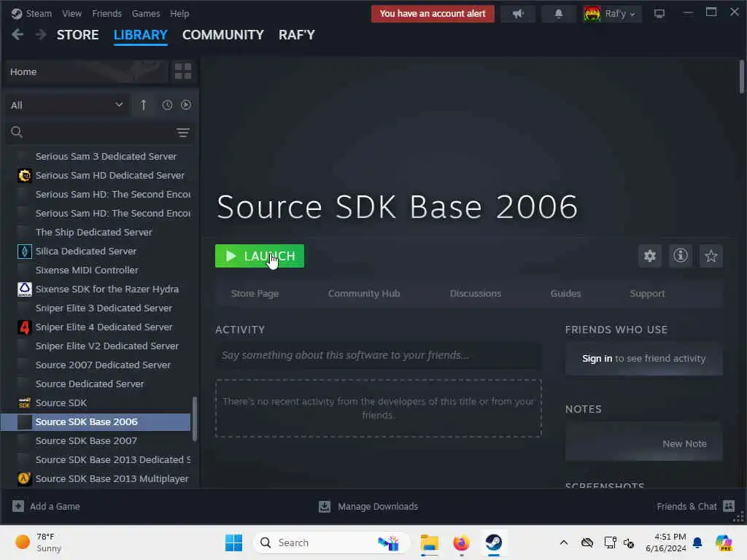Screen dimensions: 747x560
Task: Open the Games menu
Action: pyautogui.click(x=146, y=13)
